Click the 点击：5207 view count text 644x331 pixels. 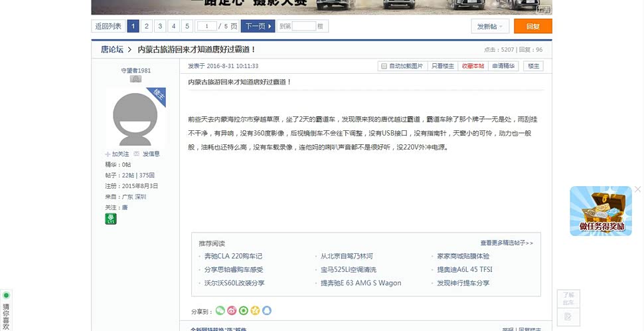499,50
